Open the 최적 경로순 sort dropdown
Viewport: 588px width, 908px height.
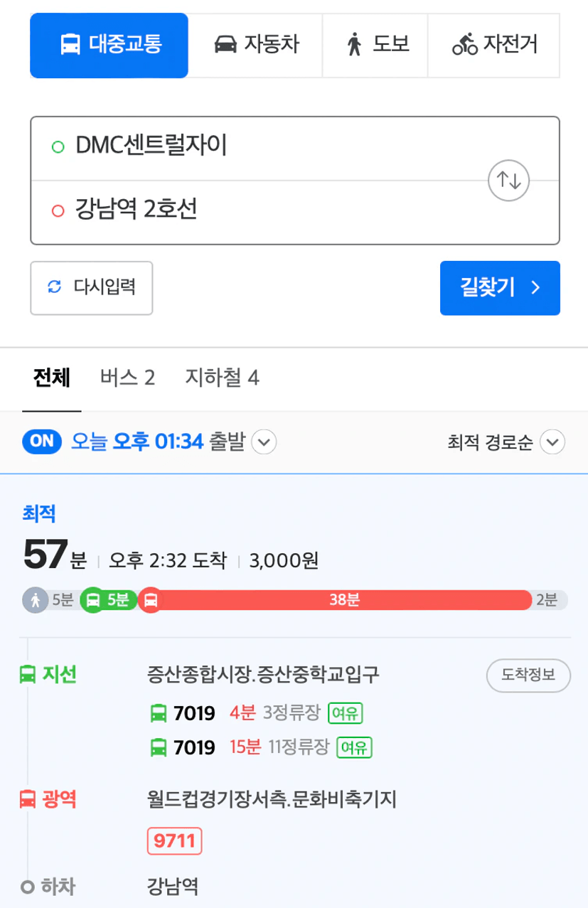coord(506,442)
